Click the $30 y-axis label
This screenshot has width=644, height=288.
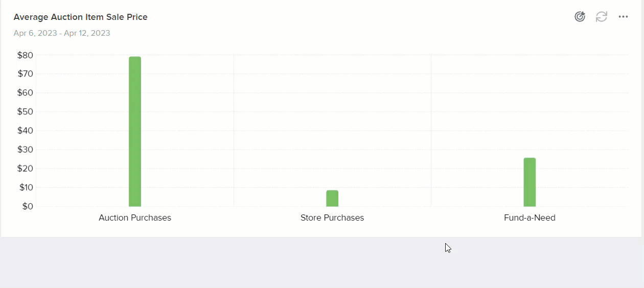(x=25, y=150)
